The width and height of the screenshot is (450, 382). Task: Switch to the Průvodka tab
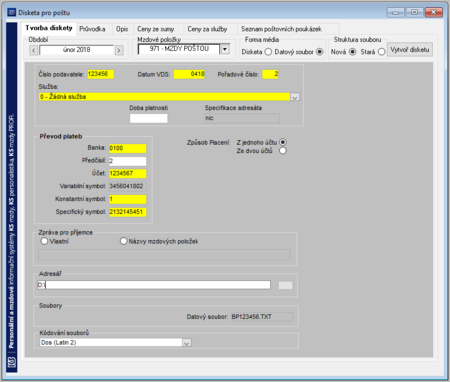click(x=92, y=29)
